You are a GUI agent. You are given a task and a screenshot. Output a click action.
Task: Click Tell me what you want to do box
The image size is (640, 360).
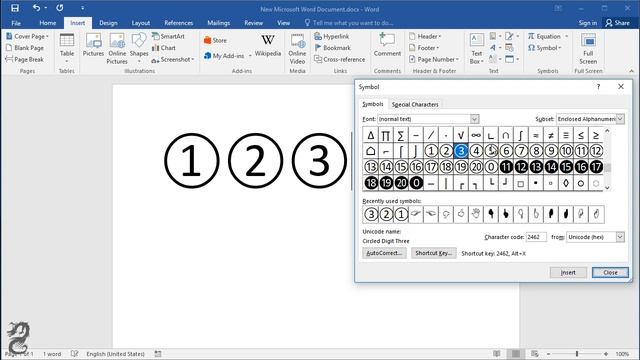[349, 23]
